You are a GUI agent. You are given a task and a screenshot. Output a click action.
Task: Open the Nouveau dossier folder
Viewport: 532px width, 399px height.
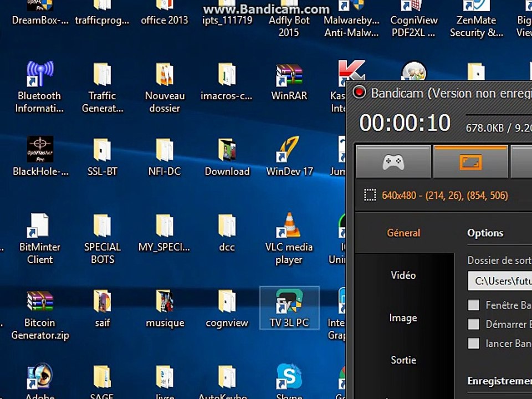click(165, 87)
